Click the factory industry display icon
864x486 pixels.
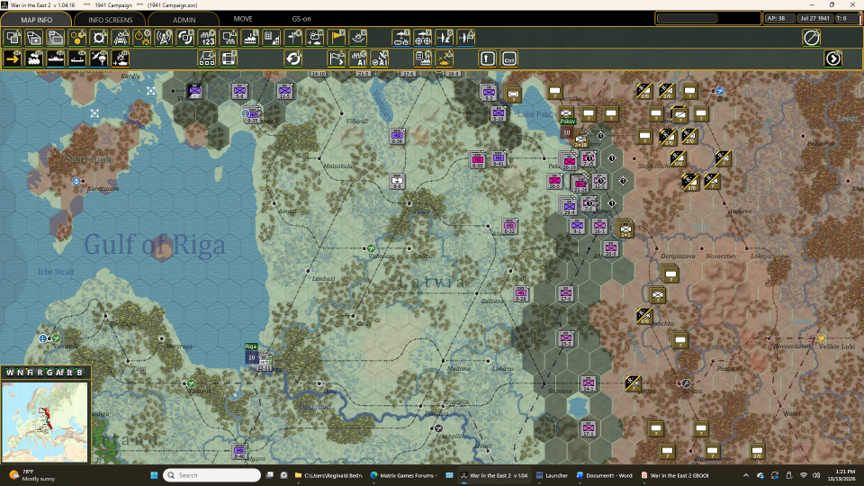pos(250,38)
